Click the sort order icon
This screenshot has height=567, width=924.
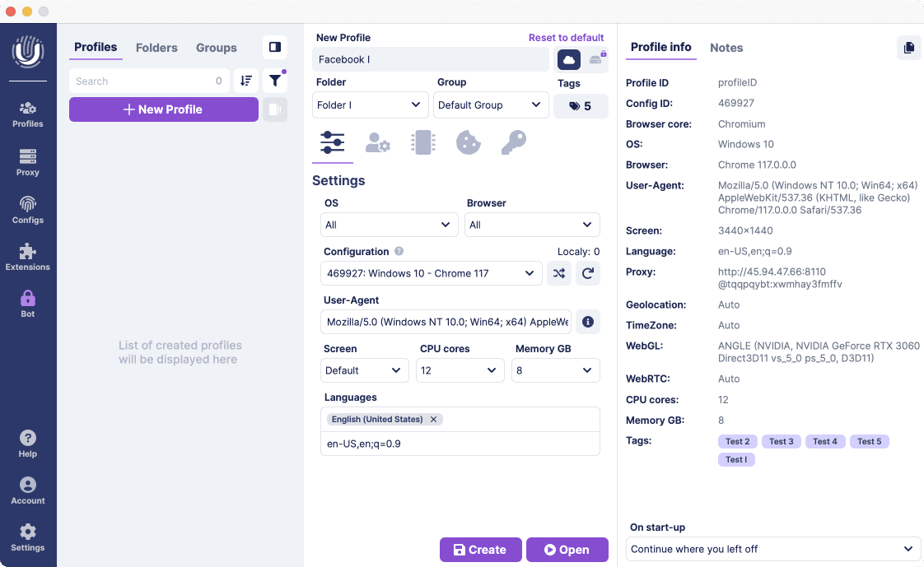click(x=246, y=81)
